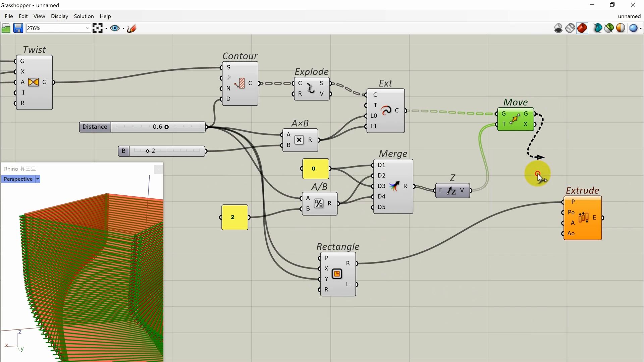
Task: Select the Twist component icon
Action: point(33,82)
